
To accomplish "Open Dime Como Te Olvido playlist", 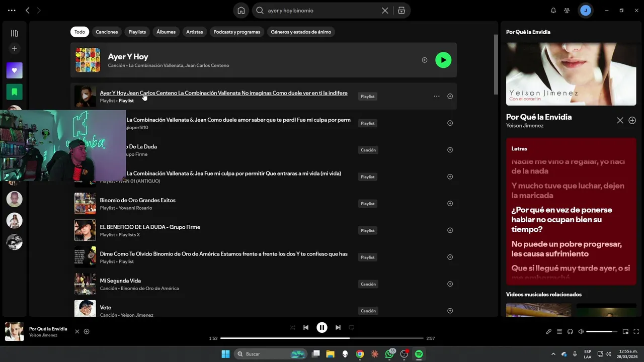I will point(223,254).
